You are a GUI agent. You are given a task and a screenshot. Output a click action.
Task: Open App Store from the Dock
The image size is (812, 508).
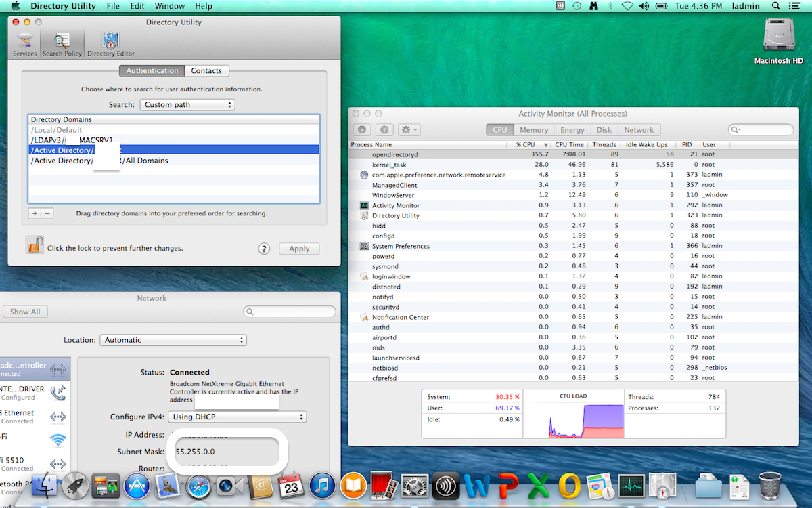[137, 486]
